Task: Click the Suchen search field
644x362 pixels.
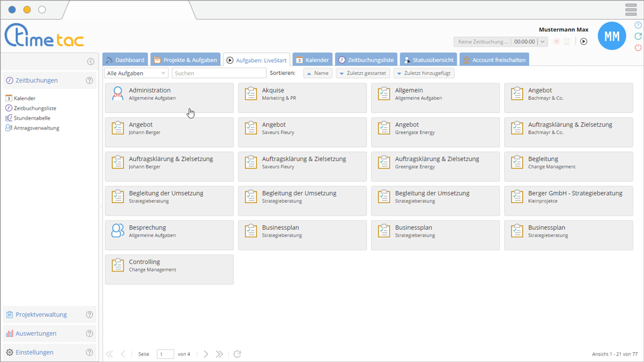Action: tap(219, 73)
